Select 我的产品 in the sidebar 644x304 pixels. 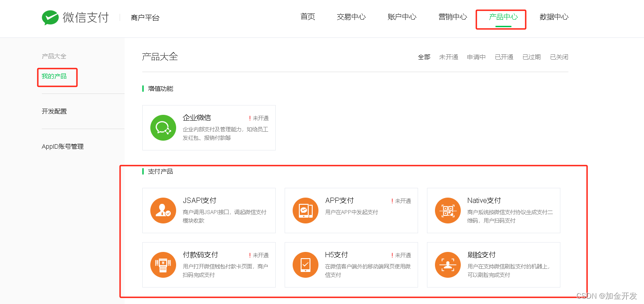coord(54,76)
